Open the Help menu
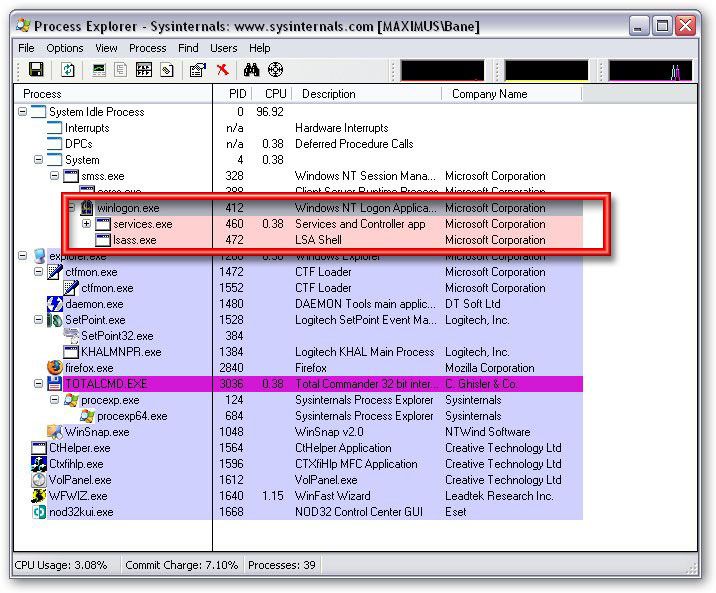Screen dimensions: 716x593 pyautogui.click(x=259, y=48)
